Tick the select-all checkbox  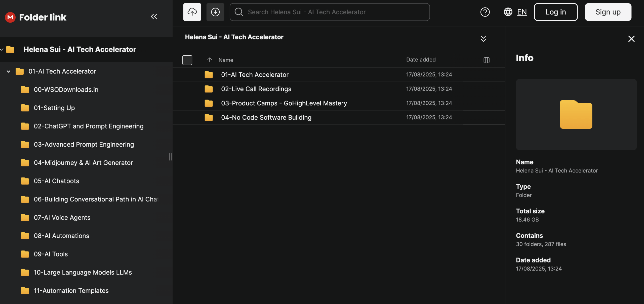pos(187,60)
